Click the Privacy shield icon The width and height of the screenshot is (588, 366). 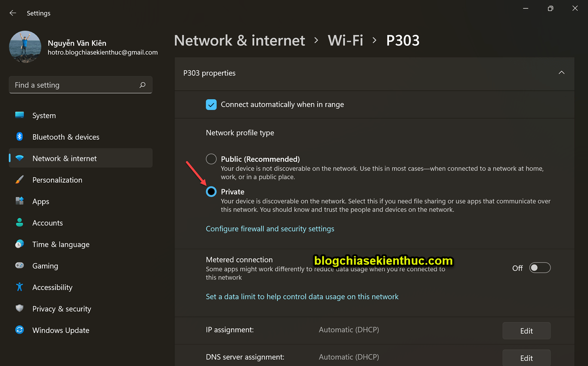19,308
